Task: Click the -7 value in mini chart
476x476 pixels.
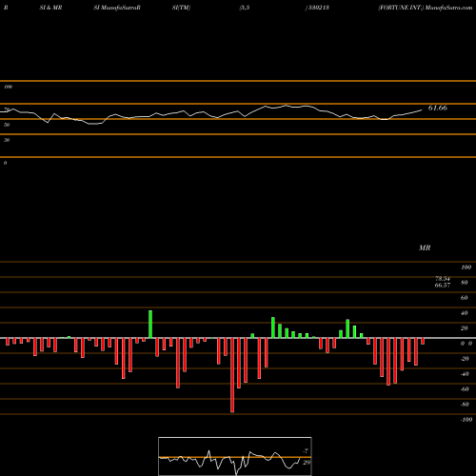Action: pyautogui.click(x=306, y=451)
